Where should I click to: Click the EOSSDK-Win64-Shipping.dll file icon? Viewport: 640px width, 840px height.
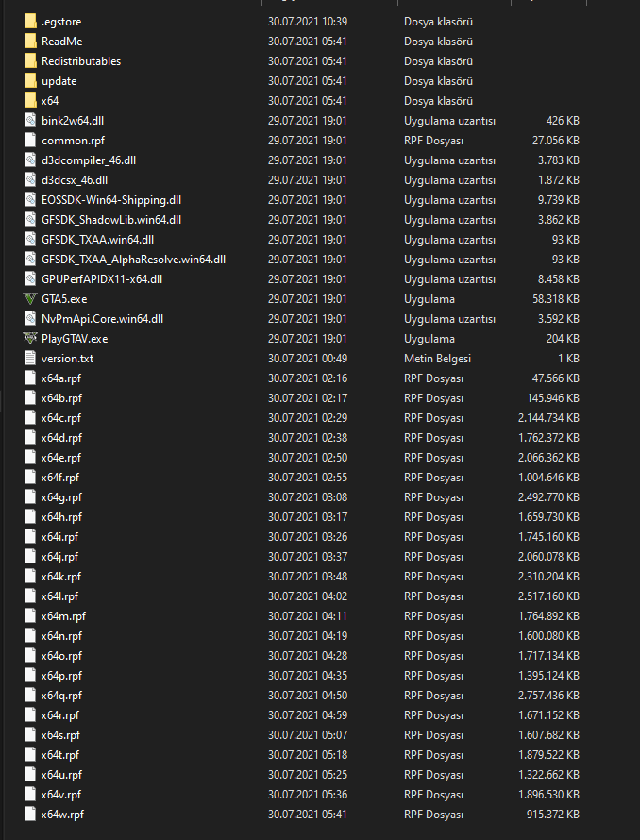point(30,200)
